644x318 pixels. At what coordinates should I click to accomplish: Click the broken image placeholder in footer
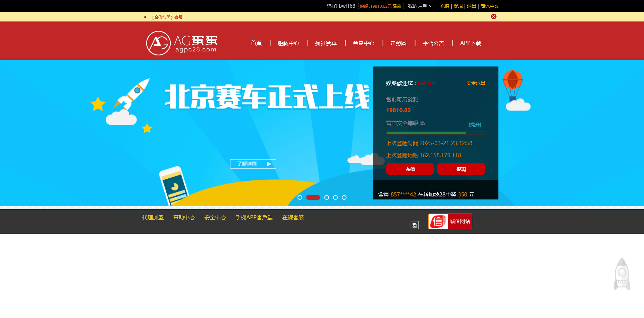point(414,225)
